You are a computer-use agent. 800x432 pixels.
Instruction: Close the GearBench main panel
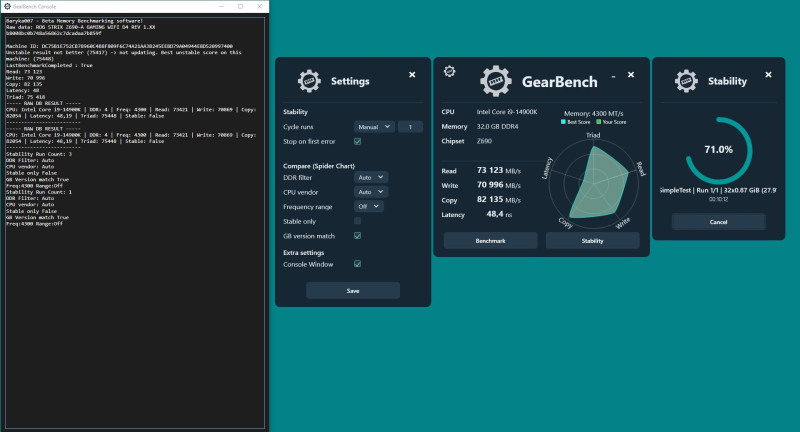pyautogui.click(x=631, y=74)
